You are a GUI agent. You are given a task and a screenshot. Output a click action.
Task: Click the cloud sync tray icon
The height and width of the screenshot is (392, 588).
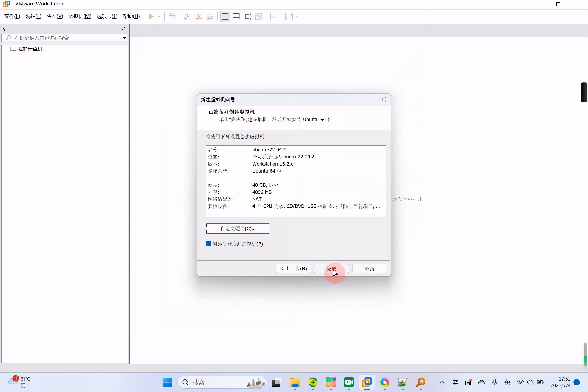(x=482, y=382)
